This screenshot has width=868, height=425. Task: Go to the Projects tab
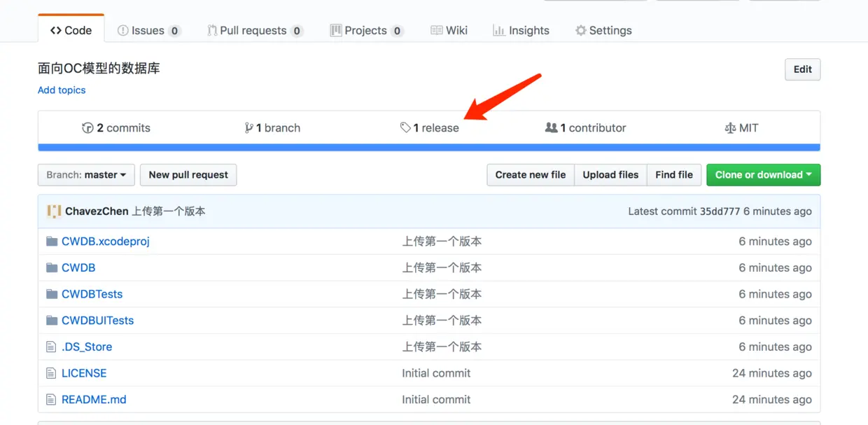366,31
